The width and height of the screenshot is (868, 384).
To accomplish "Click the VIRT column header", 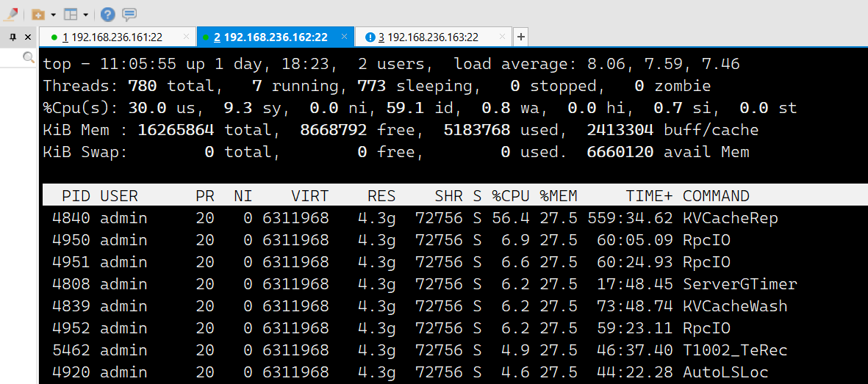I will [310, 196].
